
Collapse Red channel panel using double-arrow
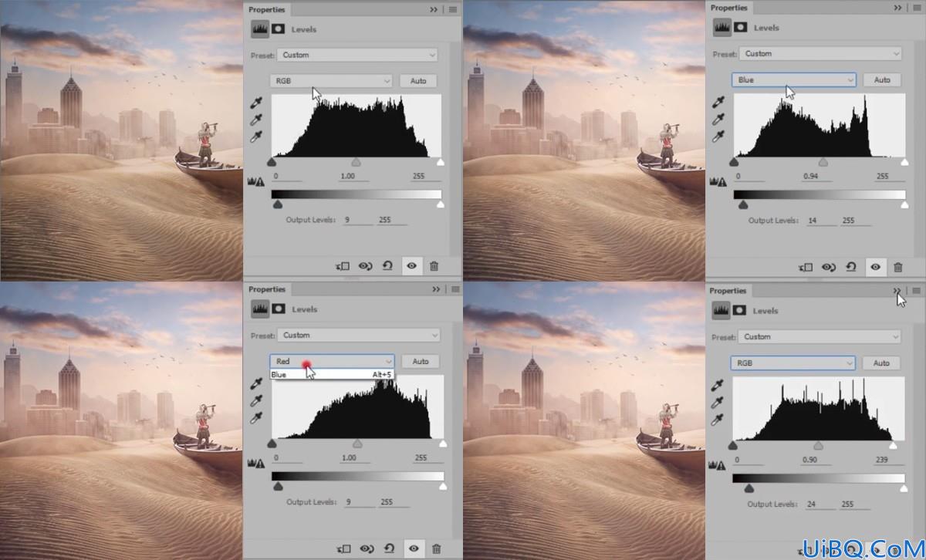click(x=437, y=289)
